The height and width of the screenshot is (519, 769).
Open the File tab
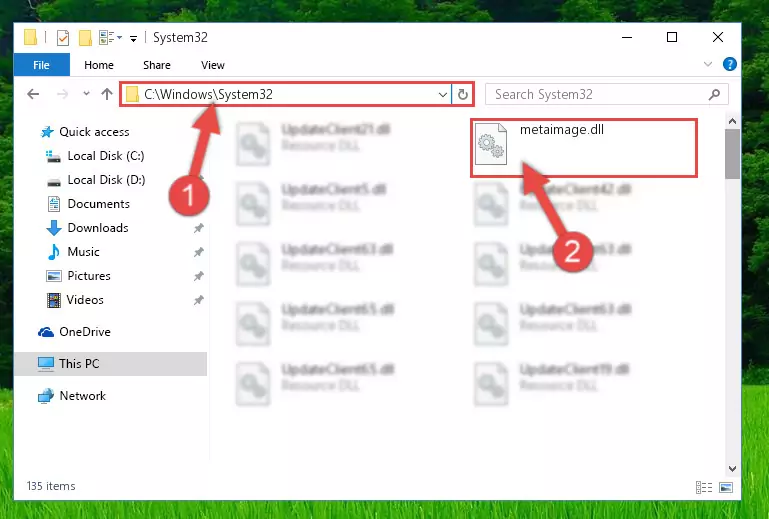click(42, 65)
